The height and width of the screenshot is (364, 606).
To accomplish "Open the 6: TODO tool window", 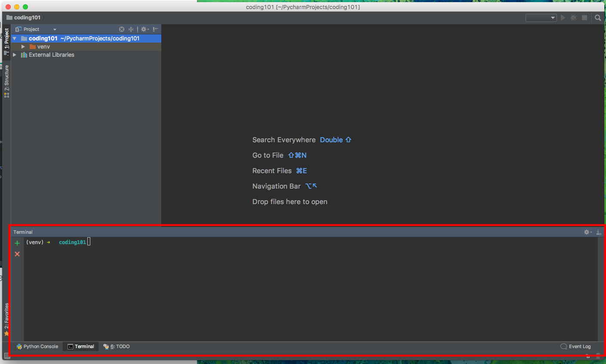I will click(x=116, y=346).
